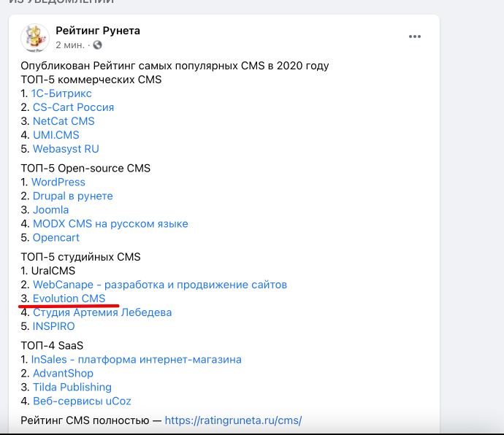Open the 1С-Битрикс link
Image resolution: width=504 pixels, height=435 pixels.
point(61,93)
